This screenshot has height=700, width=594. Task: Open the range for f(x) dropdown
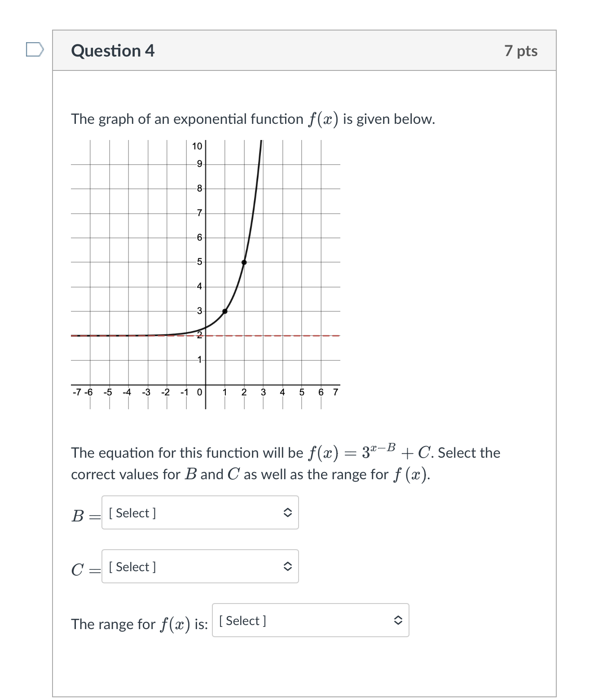click(310, 621)
